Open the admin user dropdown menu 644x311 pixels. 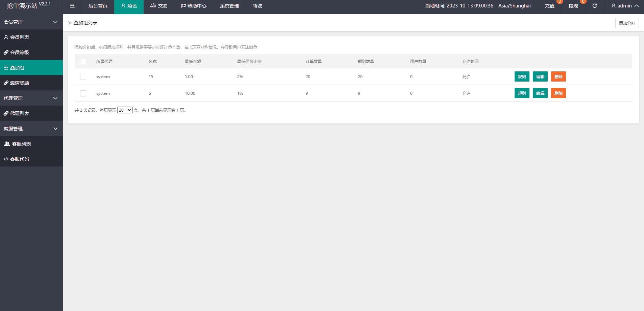tap(625, 6)
